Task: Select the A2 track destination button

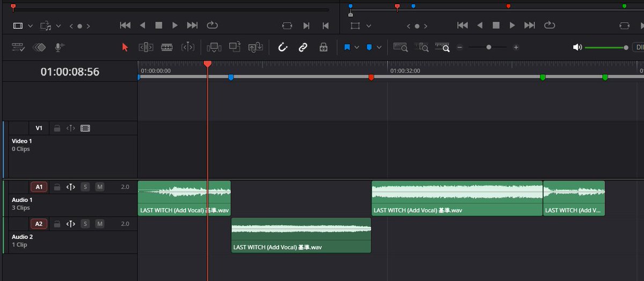Action: coord(39,224)
